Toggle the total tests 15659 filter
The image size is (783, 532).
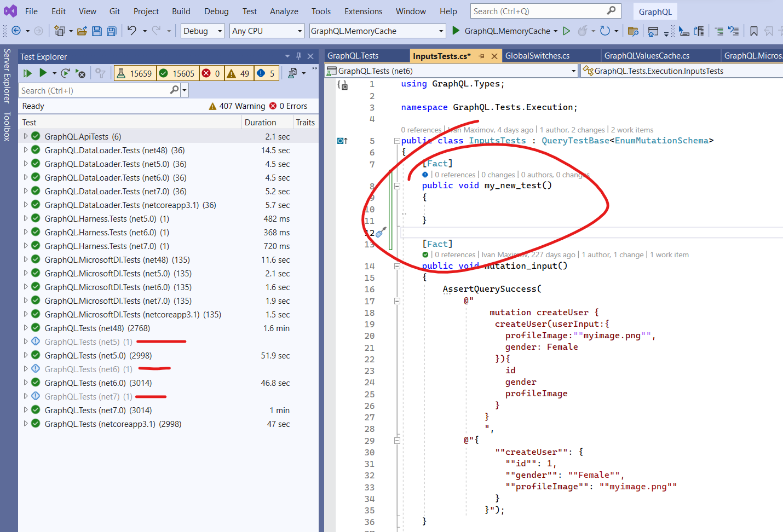pyautogui.click(x=135, y=73)
